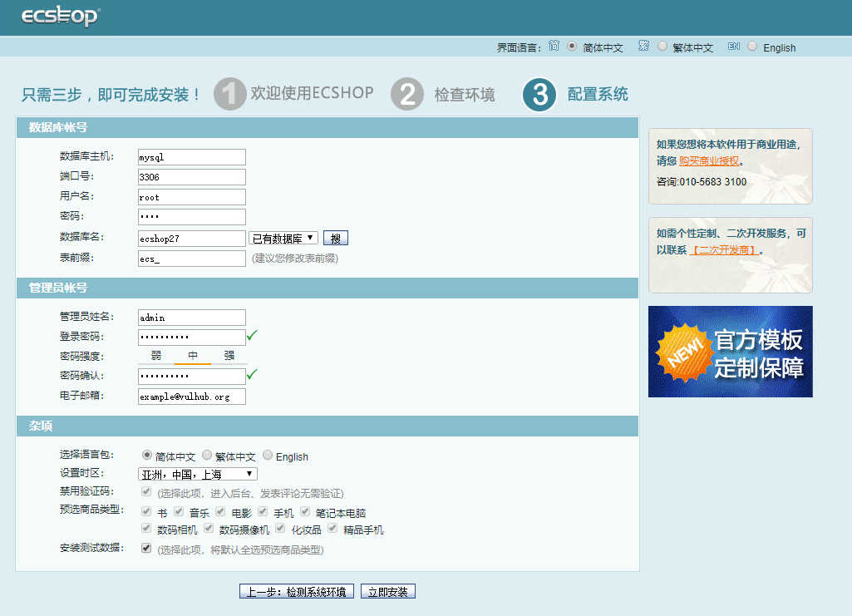Screen dimensions: 852x616
Task: Click the 管理员帐号 section header
Action: pyautogui.click(x=328, y=288)
